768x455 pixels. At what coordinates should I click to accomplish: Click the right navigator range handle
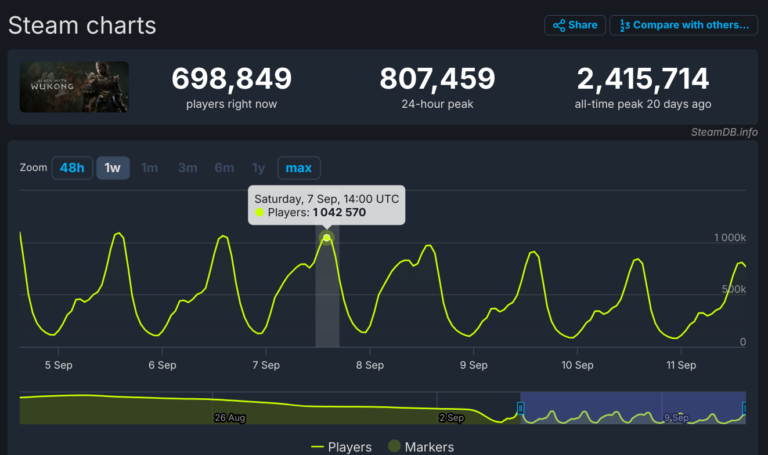point(744,408)
